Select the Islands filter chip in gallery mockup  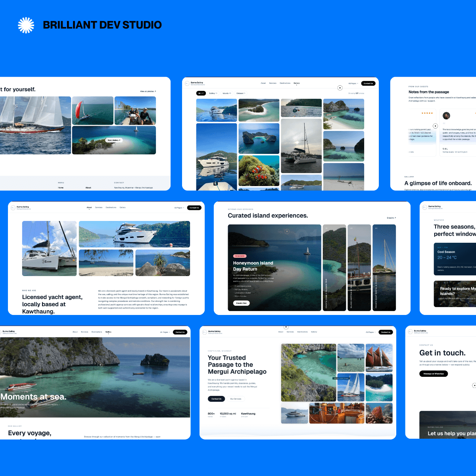[x=227, y=93]
